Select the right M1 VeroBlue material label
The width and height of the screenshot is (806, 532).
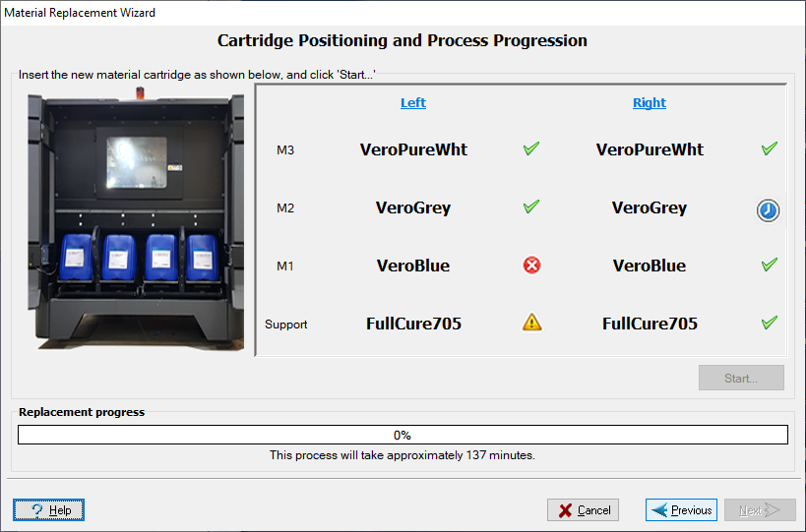click(x=650, y=266)
